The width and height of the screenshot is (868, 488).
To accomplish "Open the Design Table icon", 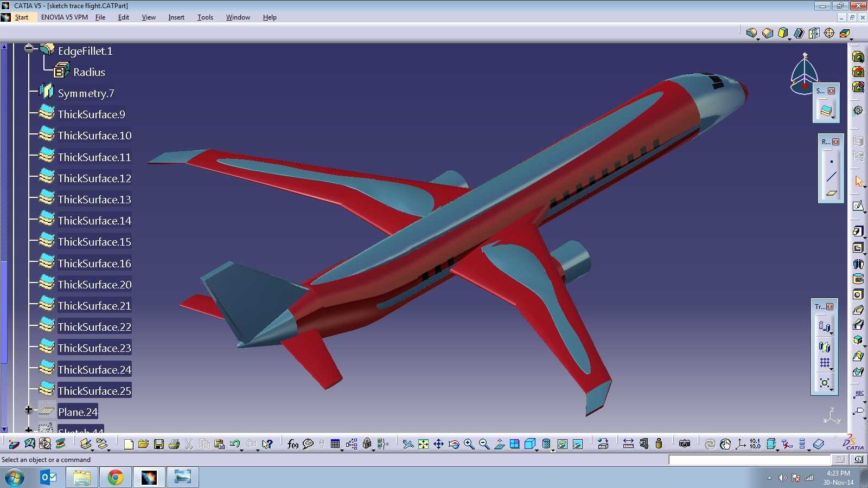I will 335,444.
